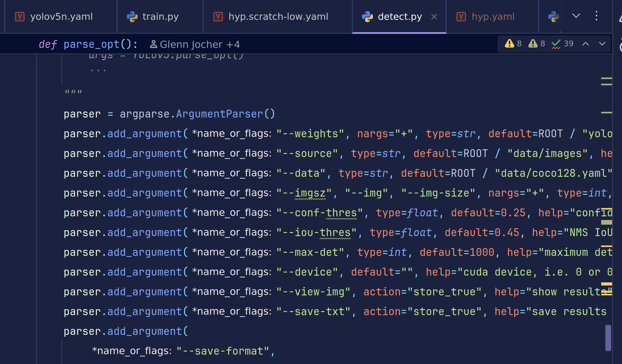Click the yellow warning stripe near conf-thres line
622x364 pixels.
pos(606,209)
